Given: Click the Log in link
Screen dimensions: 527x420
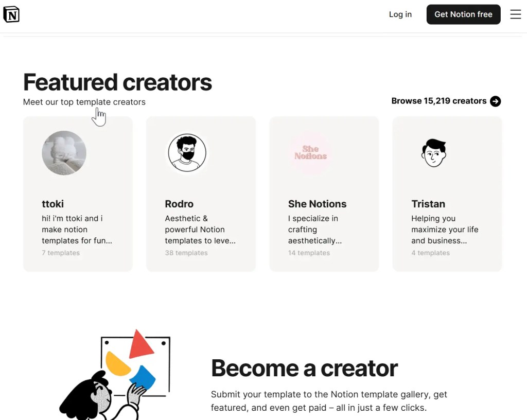Looking at the screenshot, I should coord(400,14).
